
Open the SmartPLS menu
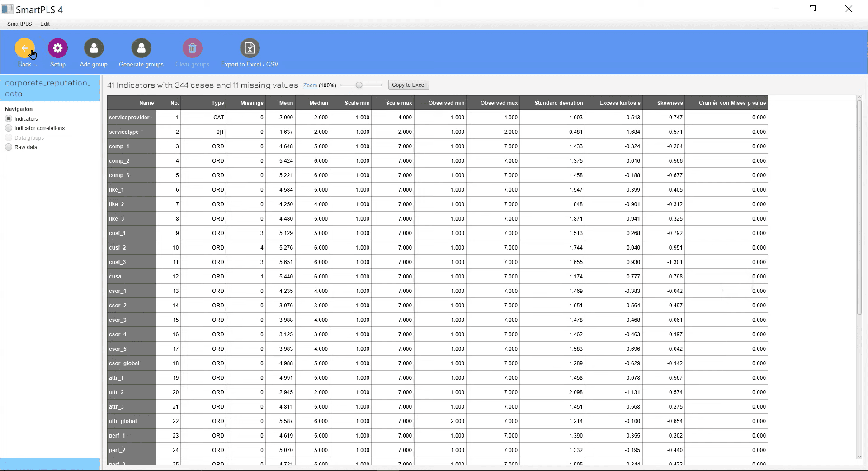click(19, 24)
